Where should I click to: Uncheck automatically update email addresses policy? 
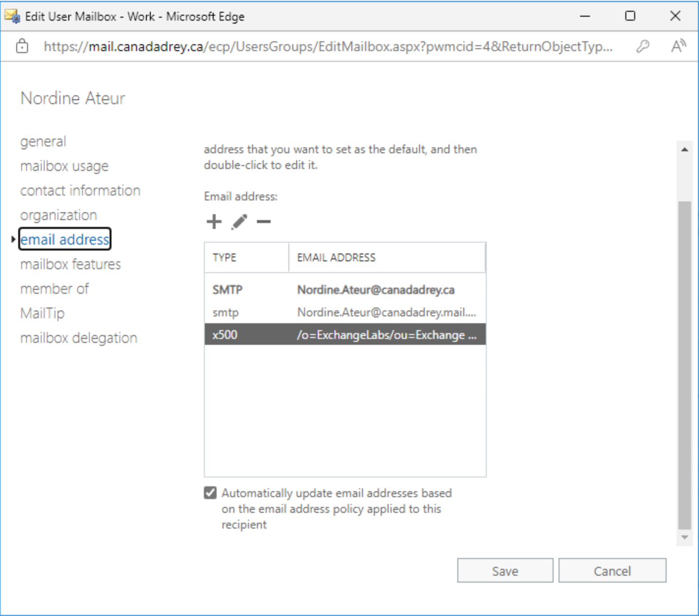point(210,493)
